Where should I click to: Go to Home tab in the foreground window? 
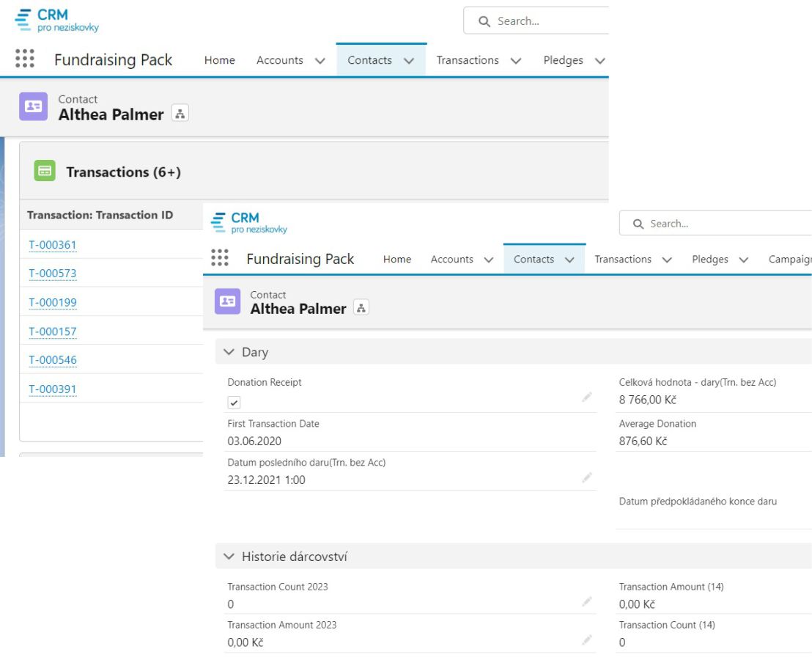[396, 260]
